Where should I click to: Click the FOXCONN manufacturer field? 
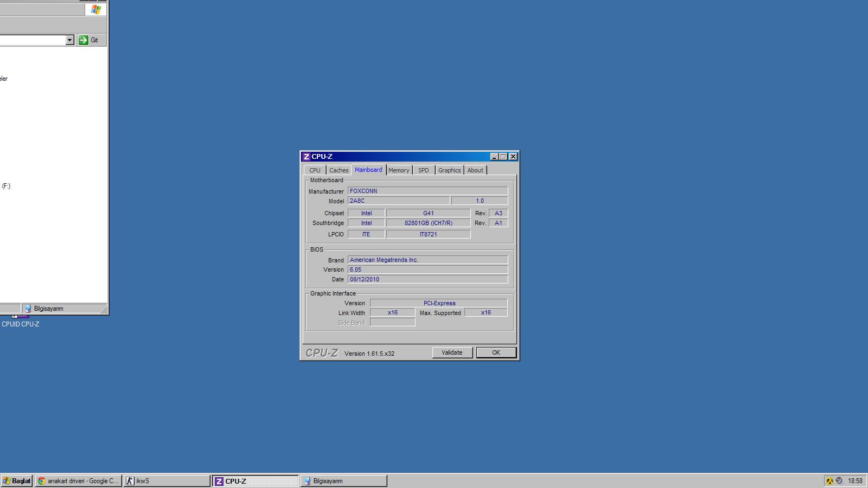(x=427, y=191)
